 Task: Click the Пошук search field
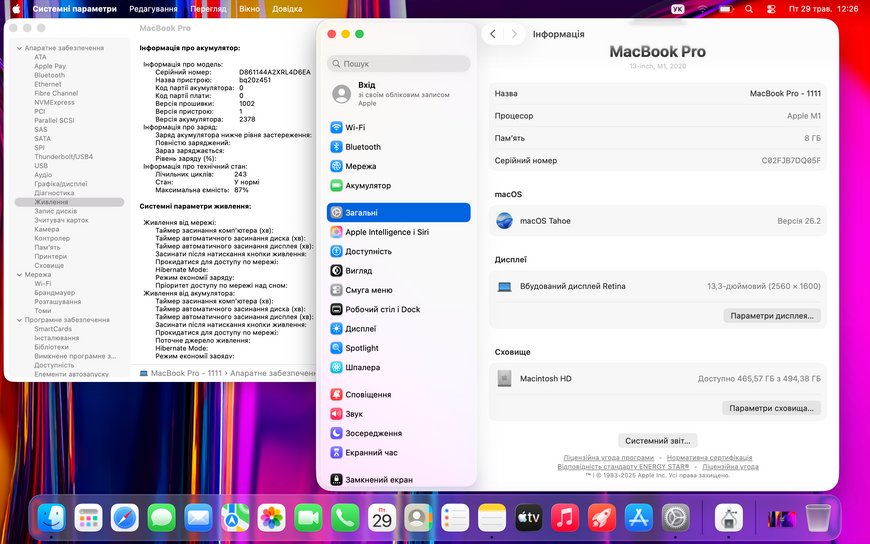[x=398, y=64]
